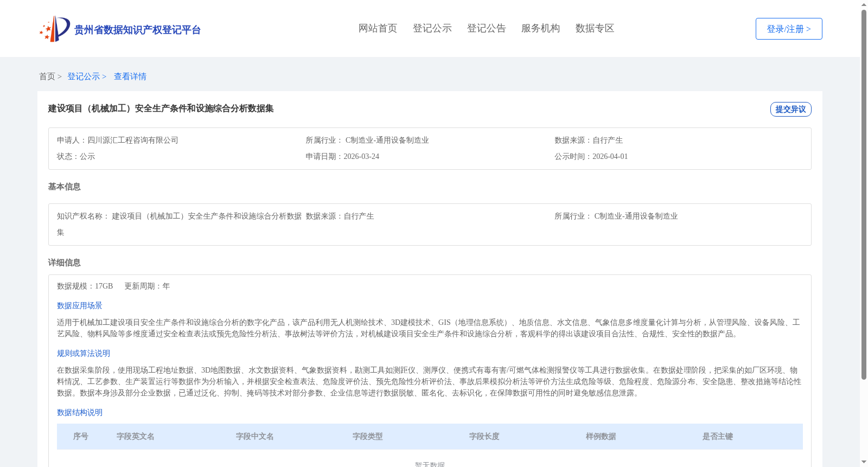
Task: Click applicant text 四川源汇工程咨询有限公司
Action: point(133,140)
